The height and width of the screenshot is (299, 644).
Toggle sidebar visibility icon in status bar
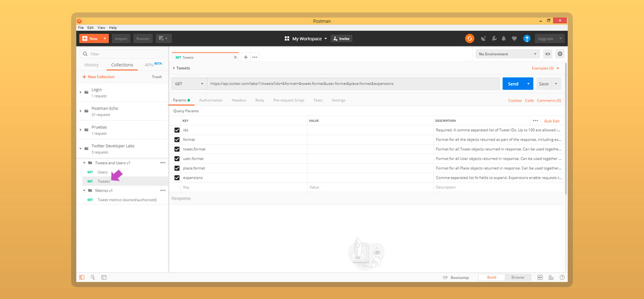point(82,277)
